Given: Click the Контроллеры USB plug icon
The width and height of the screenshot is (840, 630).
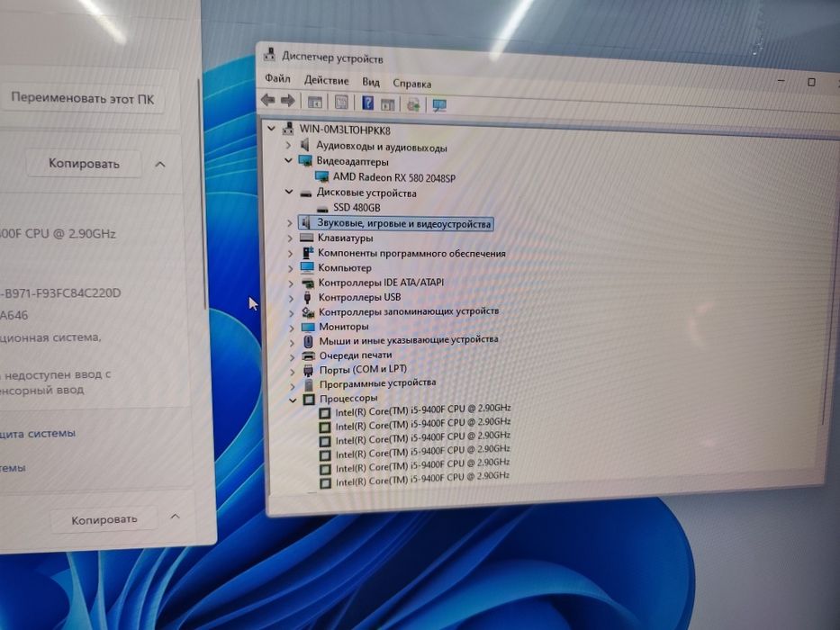Looking at the screenshot, I should click(308, 297).
